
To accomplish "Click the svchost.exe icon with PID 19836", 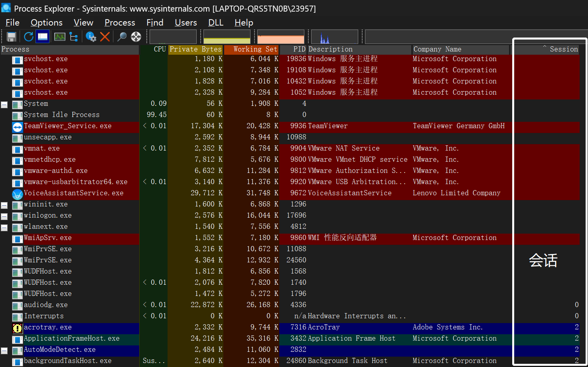I will pos(18,60).
